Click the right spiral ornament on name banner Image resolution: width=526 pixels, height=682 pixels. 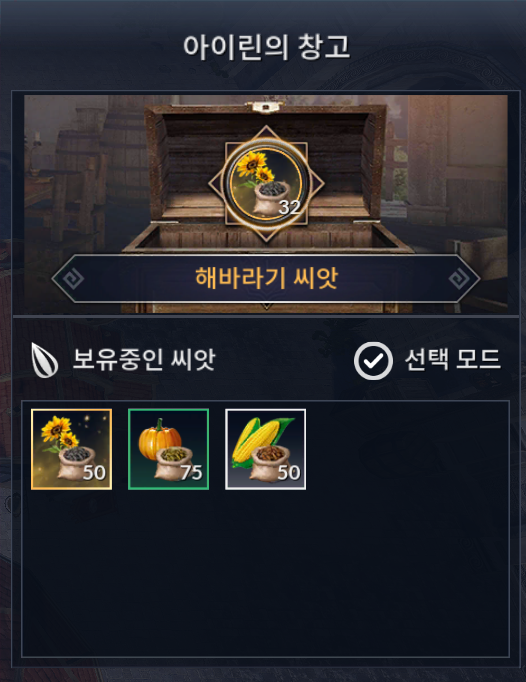point(459,278)
